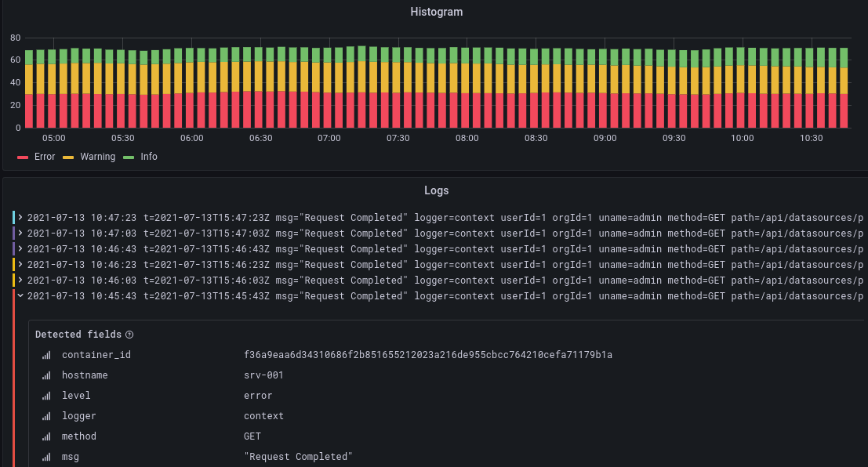868x467 pixels.
Task: Click the stats icon beside container_id field
Action: [46, 355]
